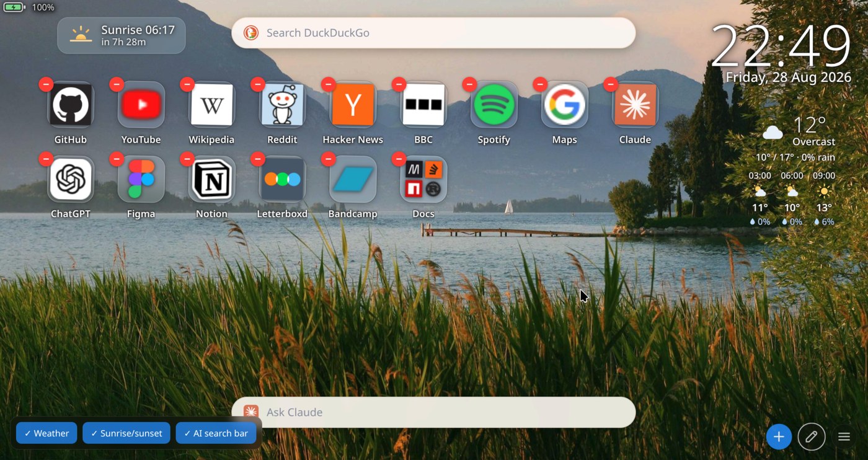868x460 pixels.
Task: Remove the Spotify shortcut with its red badge
Action: [x=469, y=84]
